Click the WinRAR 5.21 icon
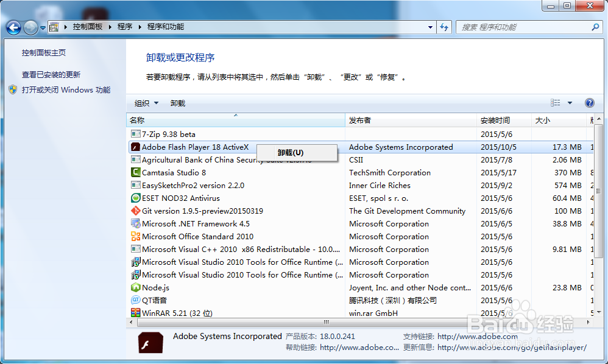The height and width of the screenshot is (364, 608). click(136, 312)
